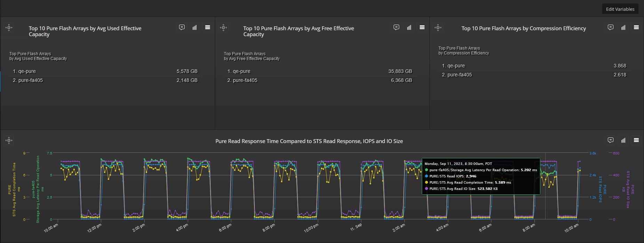Grab move handle of Pure Read Response widget
The image size is (644, 243).
9,140
